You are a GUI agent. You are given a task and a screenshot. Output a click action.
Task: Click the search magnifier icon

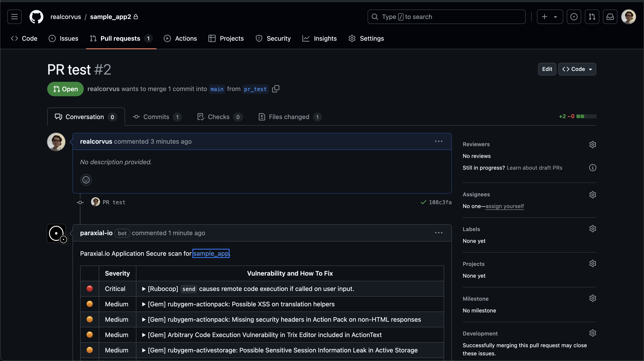click(374, 17)
